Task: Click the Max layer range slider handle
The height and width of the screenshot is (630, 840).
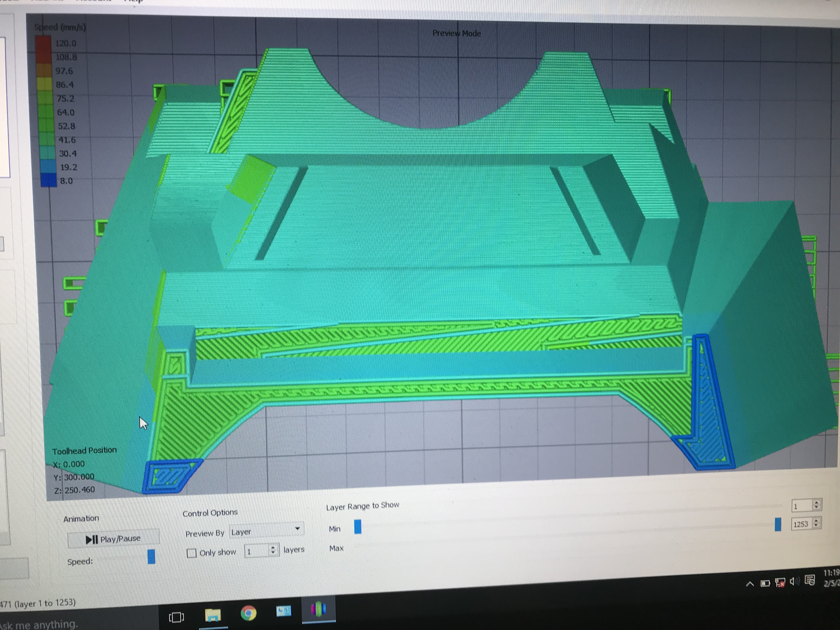Action: tap(778, 524)
